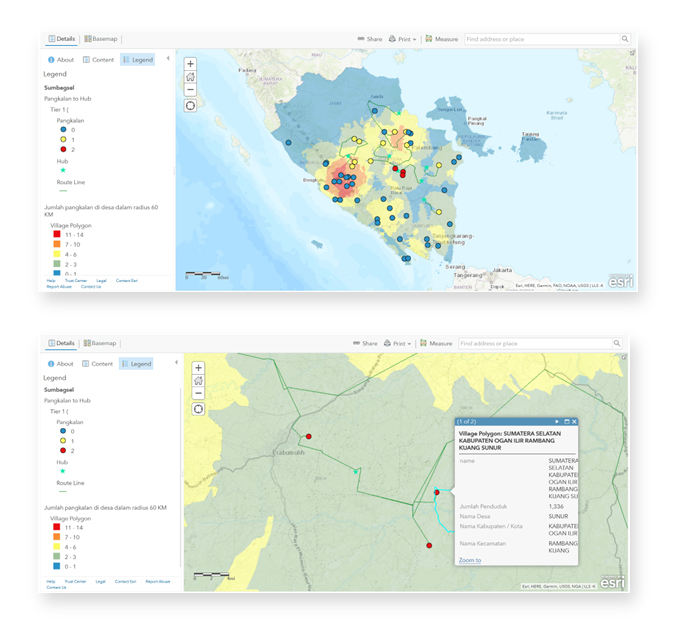Click orange 7 - 10 swatch, lower legend
The image size is (686, 643).
(x=56, y=537)
